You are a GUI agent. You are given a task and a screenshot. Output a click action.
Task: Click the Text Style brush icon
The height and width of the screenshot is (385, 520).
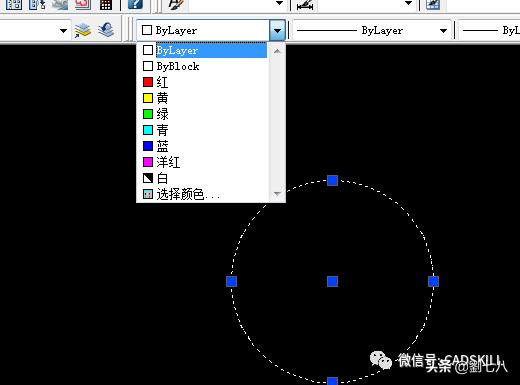[x=176, y=4]
